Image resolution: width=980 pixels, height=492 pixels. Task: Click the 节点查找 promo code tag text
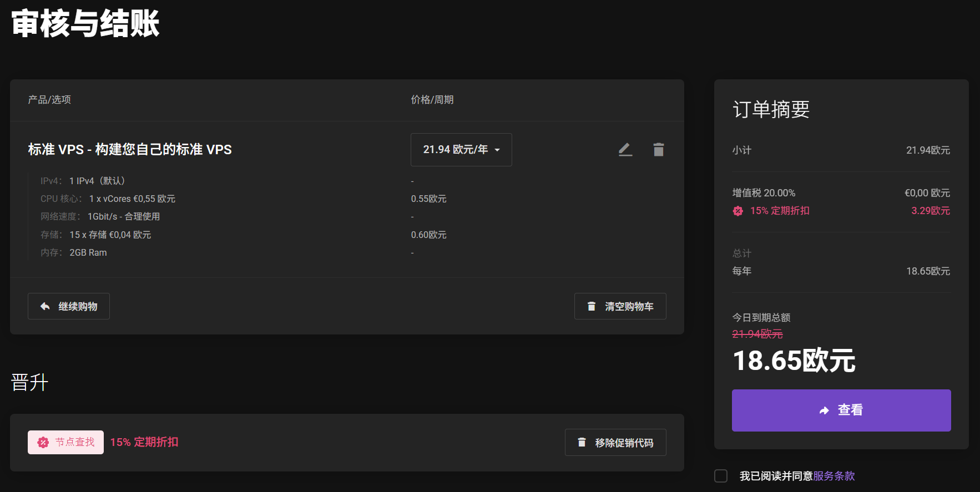[75, 442]
